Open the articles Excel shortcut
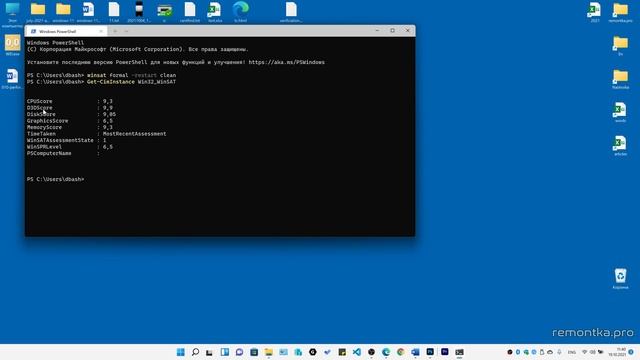The width and height of the screenshot is (640, 360). 620,145
